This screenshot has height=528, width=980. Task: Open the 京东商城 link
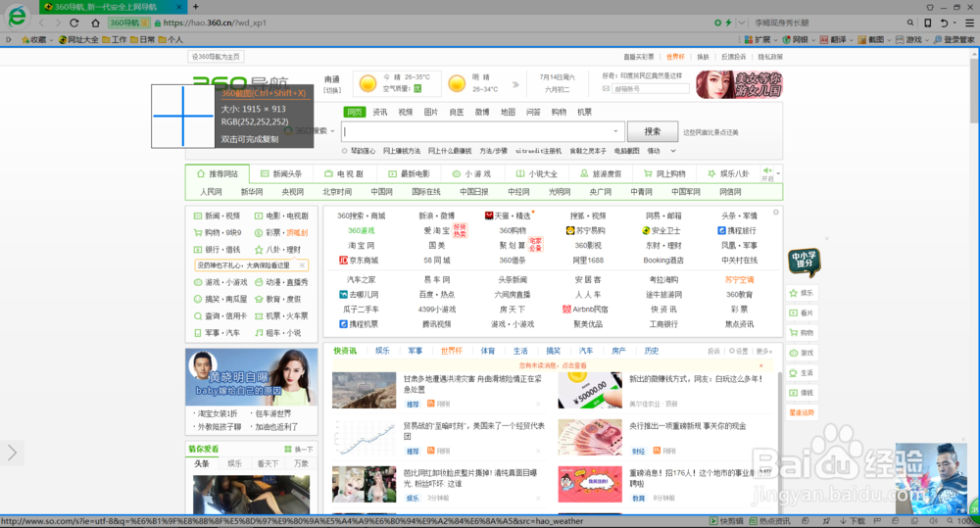(359, 261)
